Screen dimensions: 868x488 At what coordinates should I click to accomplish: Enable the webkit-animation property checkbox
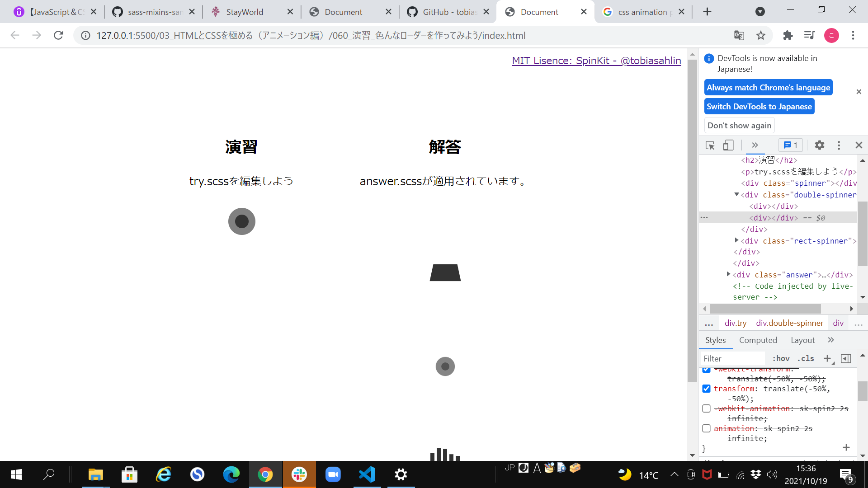click(707, 408)
